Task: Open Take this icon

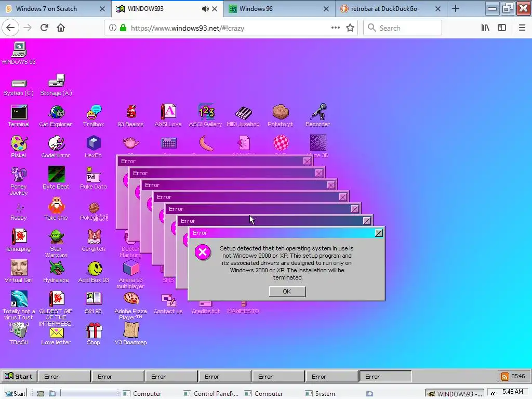Action: [x=56, y=209]
